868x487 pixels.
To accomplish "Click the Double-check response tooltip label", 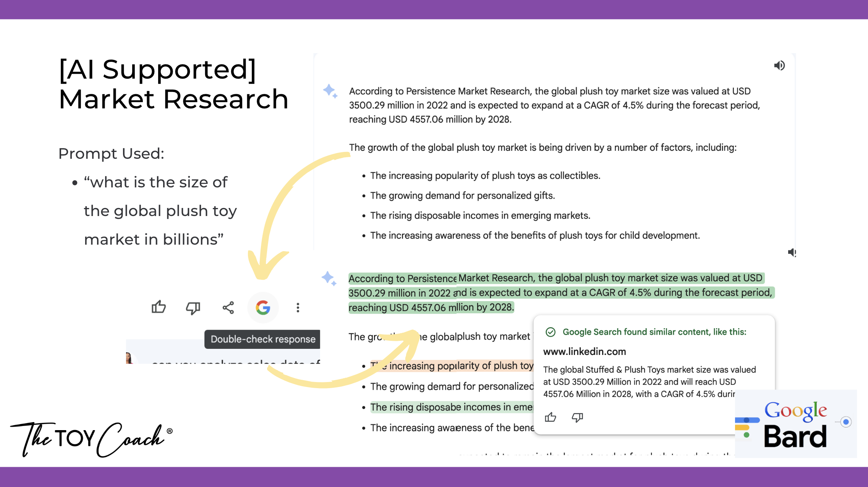I will tap(263, 339).
